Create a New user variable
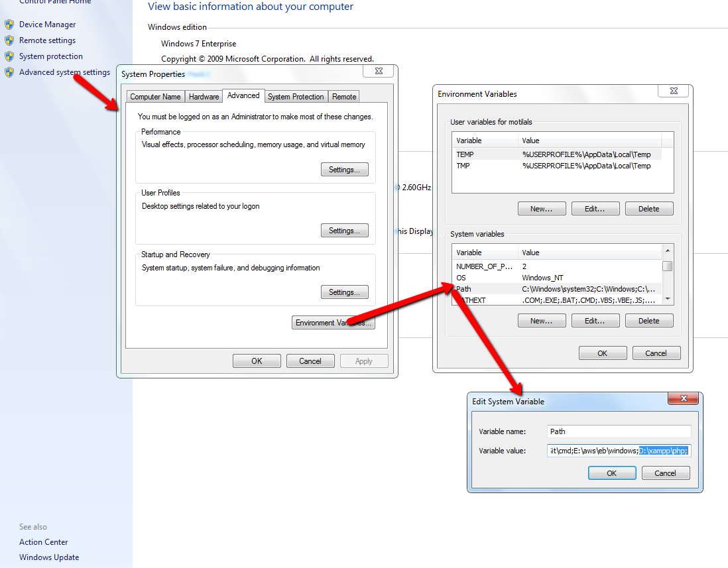The width and height of the screenshot is (728, 568). click(x=541, y=208)
